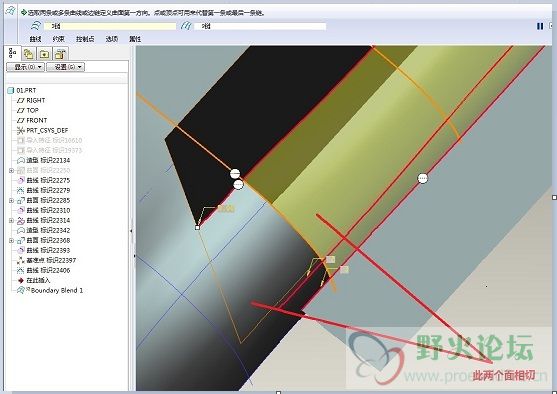
Task: Pause the feature tool with pause button
Action: pos(540,26)
